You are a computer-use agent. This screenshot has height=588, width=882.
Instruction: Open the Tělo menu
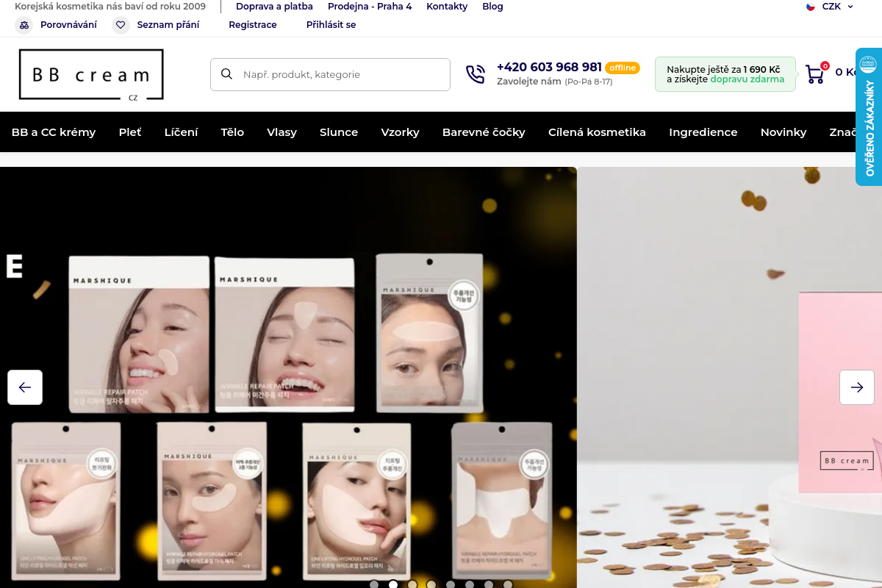click(x=232, y=132)
